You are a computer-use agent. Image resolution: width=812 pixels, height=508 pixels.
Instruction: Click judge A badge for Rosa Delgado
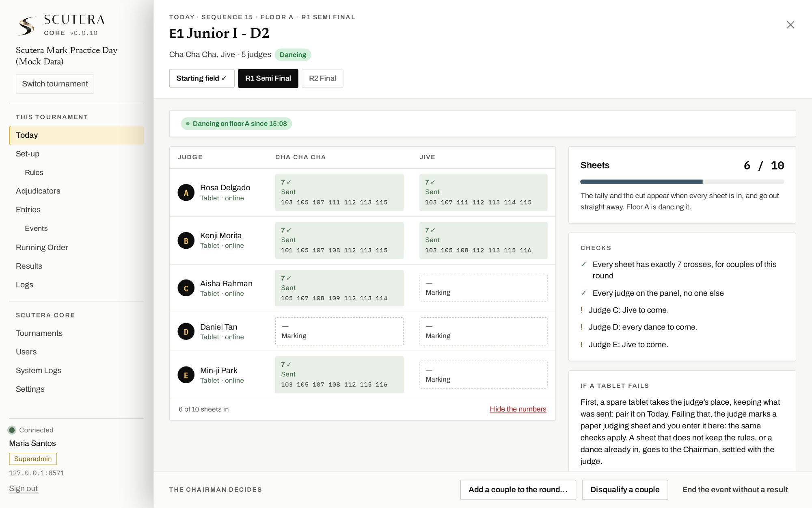(x=186, y=193)
